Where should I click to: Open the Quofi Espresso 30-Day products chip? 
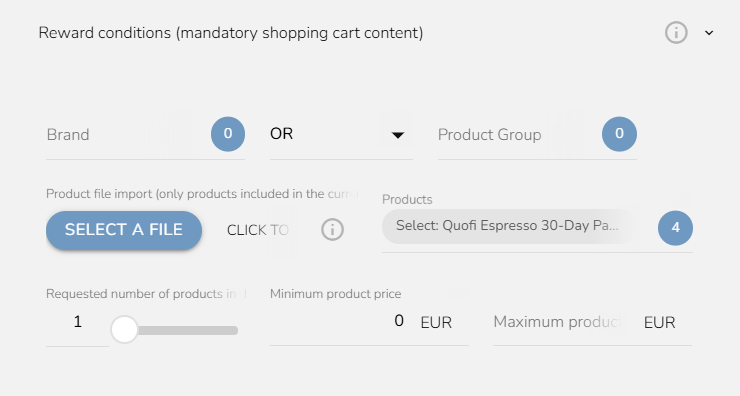(507, 226)
